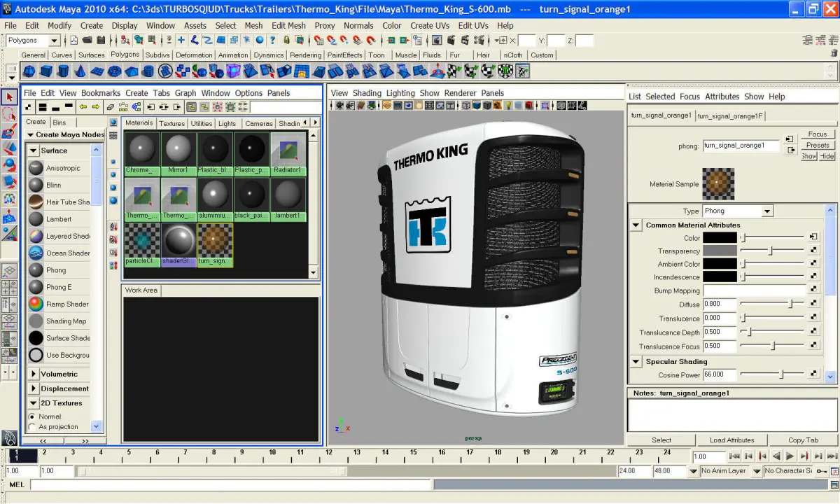Click the Play forwards button
The height and width of the screenshot is (504, 840).
pyautogui.click(x=790, y=456)
